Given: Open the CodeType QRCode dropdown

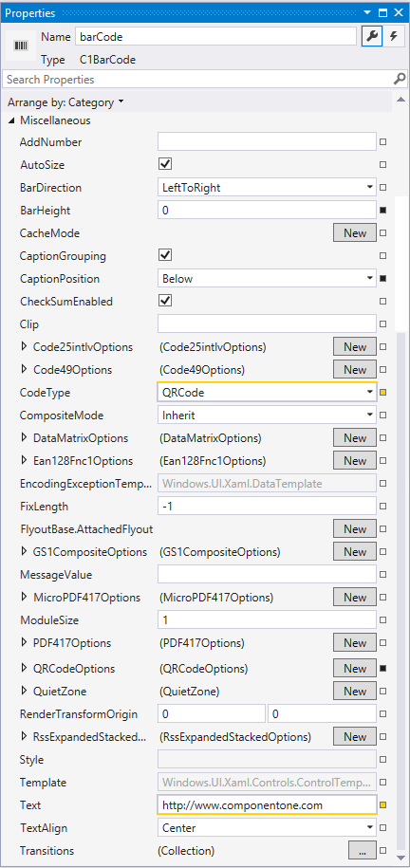Looking at the screenshot, I should 267,393.
